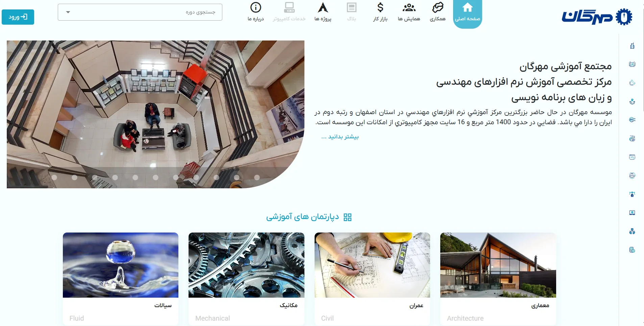Screen dimensions: 644x326
Task: Open the calculator accounting sidebar icon
Action: (632, 250)
